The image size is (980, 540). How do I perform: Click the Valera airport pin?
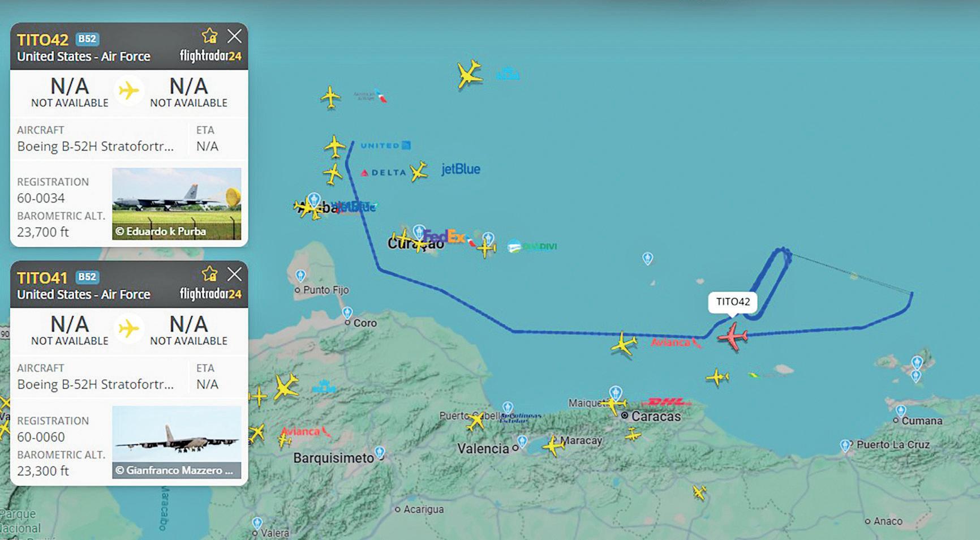point(257,523)
